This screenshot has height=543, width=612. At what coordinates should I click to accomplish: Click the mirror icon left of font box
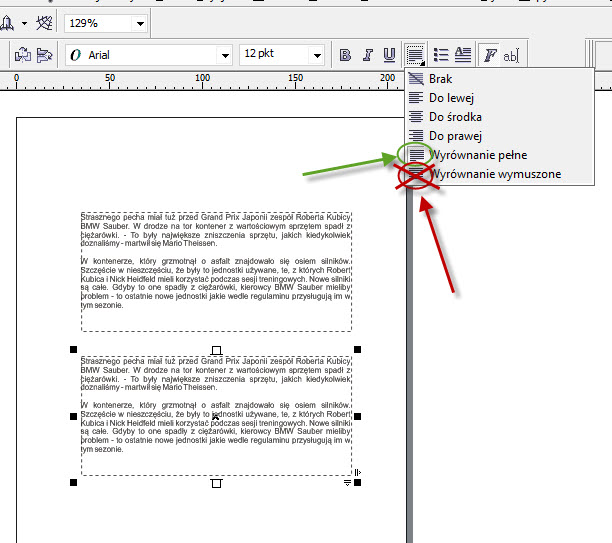click(44, 55)
